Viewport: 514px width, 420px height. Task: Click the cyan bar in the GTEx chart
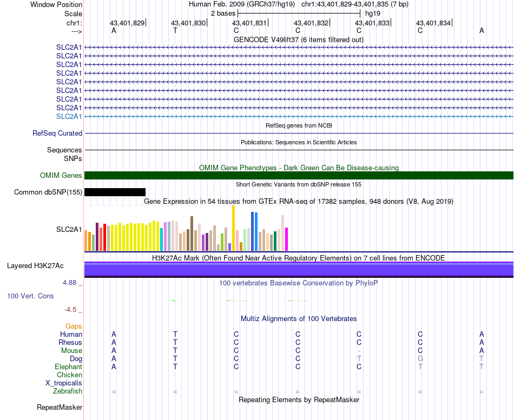[162, 239]
